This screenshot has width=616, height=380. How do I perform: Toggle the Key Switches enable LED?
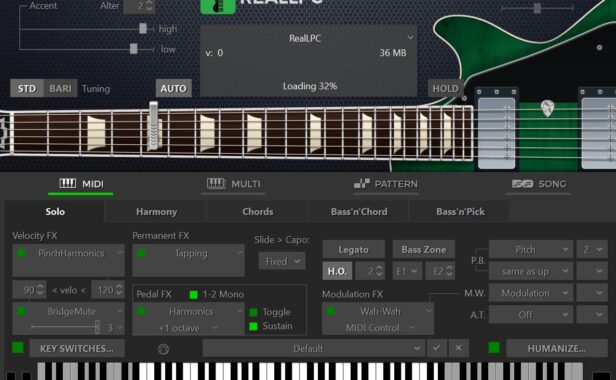18,347
